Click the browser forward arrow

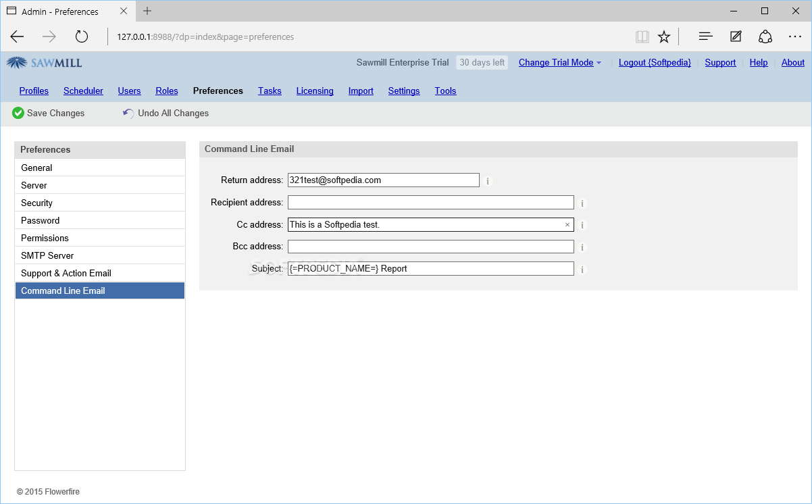click(x=49, y=36)
